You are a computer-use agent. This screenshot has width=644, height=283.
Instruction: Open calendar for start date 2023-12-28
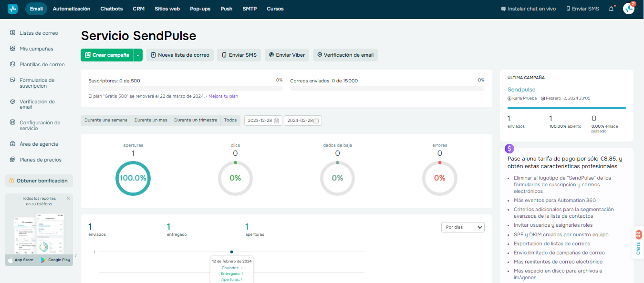(276, 121)
